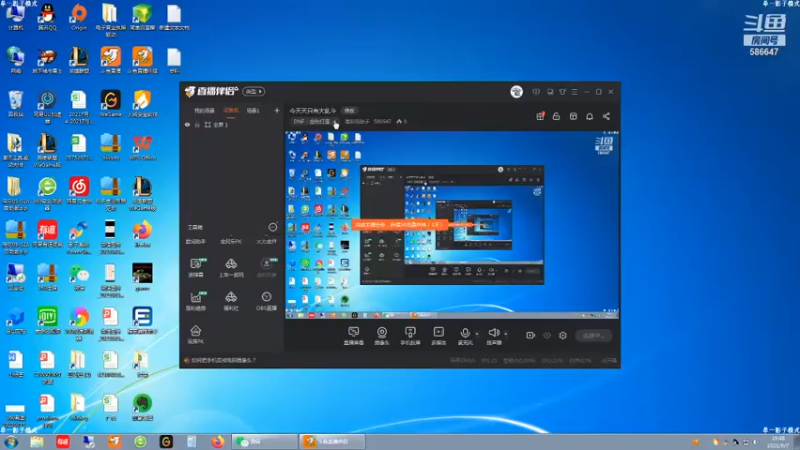Image resolution: width=800 pixels, height=450 pixels.
Task: Open the user avatar profile
Action: coord(516,92)
